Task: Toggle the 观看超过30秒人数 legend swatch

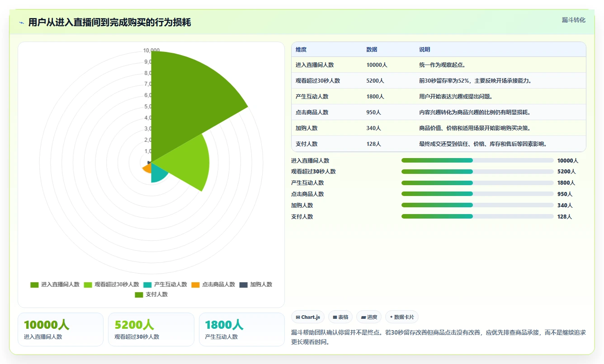Action: [x=88, y=285]
